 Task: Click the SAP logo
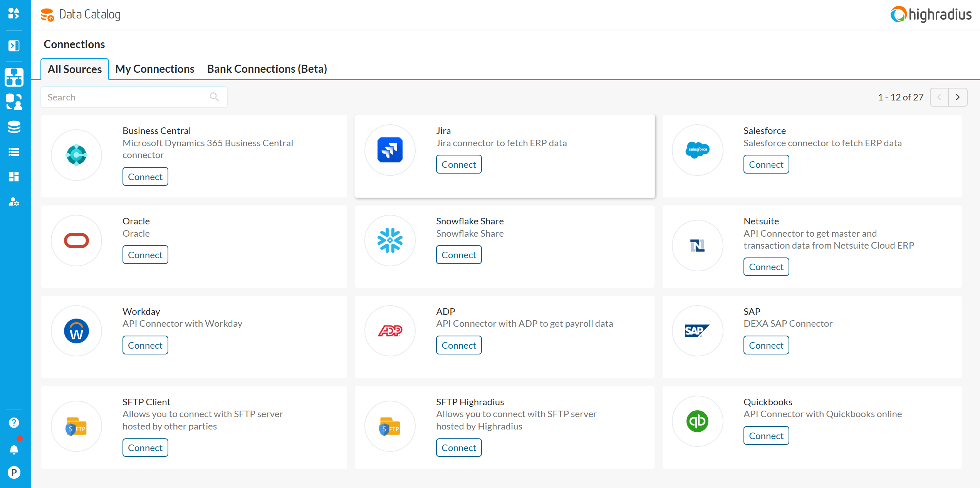[x=697, y=331]
